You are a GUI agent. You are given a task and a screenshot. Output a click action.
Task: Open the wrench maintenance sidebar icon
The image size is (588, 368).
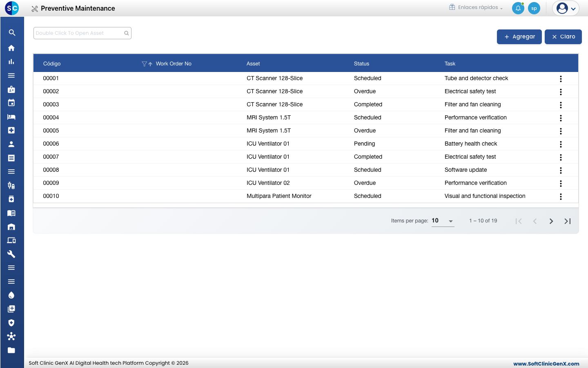(x=11, y=254)
